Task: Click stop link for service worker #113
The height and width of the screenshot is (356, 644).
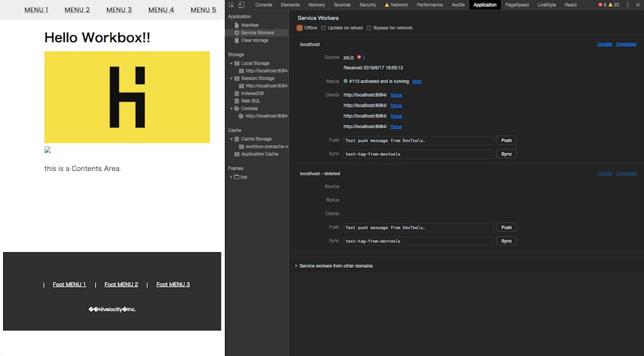Action: [417, 81]
